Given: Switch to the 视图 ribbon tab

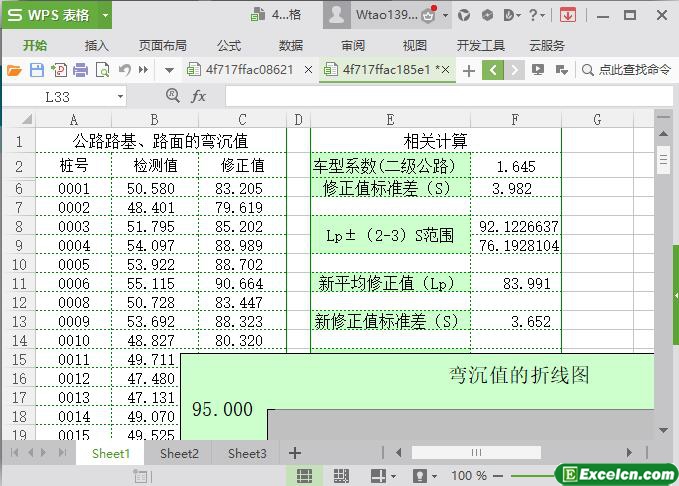Looking at the screenshot, I should 415,45.
